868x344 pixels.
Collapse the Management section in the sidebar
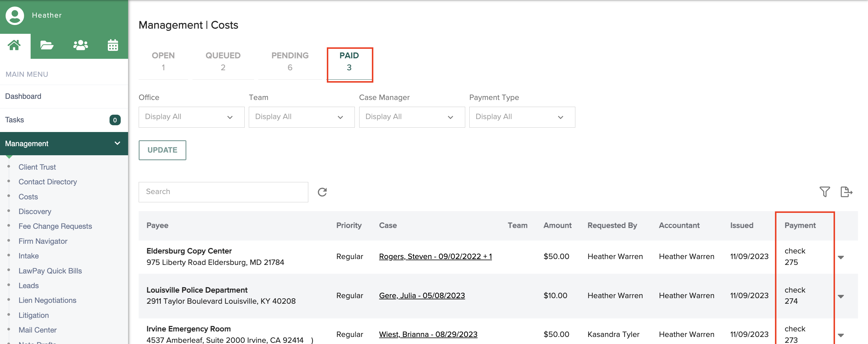117,143
